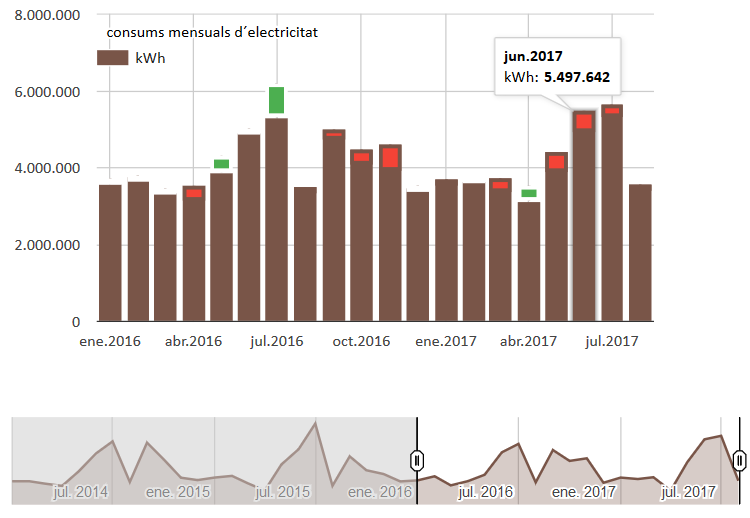The image size is (750, 518).
Task: Click the red marker on the nov.2016 bar
Action: tap(390, 157)
